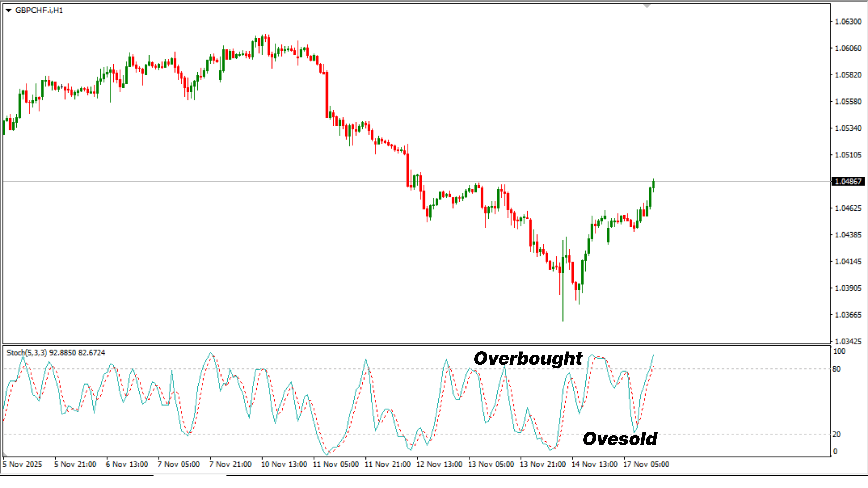This screenshot has height=488, width=868.
Task: Click the stochastic scale level 100
Action: click(x=839, y=351)
